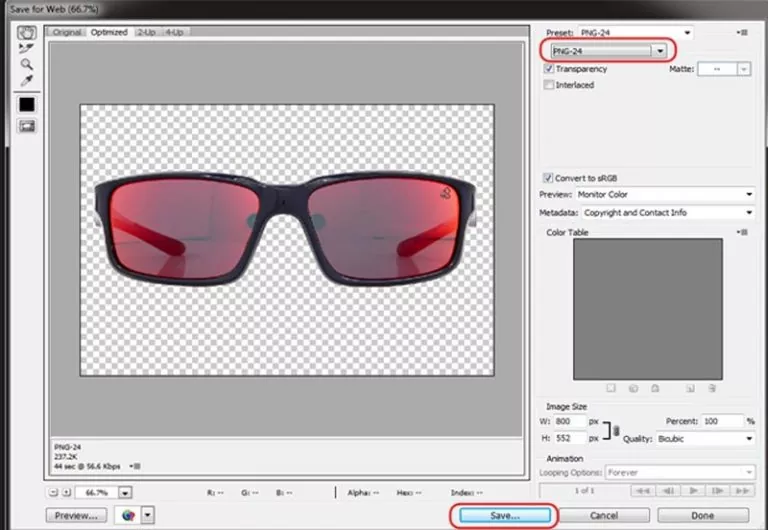Viewport: 768px width, 530px height.
Task: Open the Quality Bicubic dropdown
Action: click(x=705, y=439)
